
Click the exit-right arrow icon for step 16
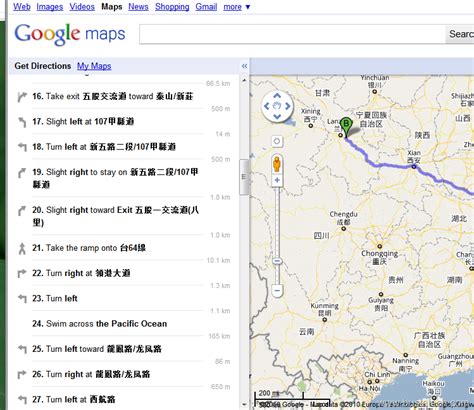tap(22, 97)
